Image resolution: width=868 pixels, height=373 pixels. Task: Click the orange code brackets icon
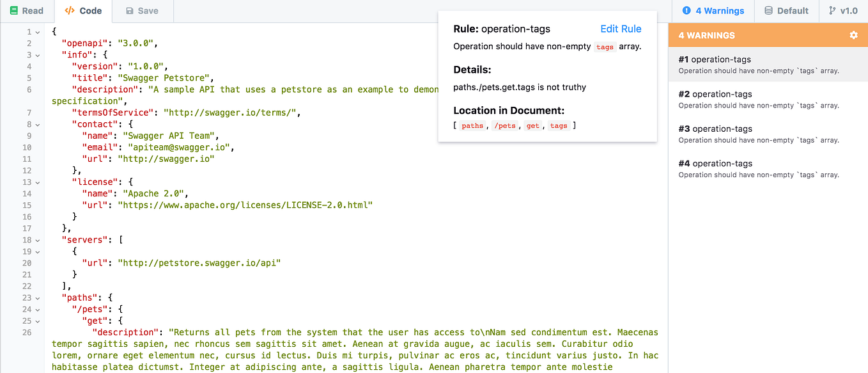click(x=68, y=10)
